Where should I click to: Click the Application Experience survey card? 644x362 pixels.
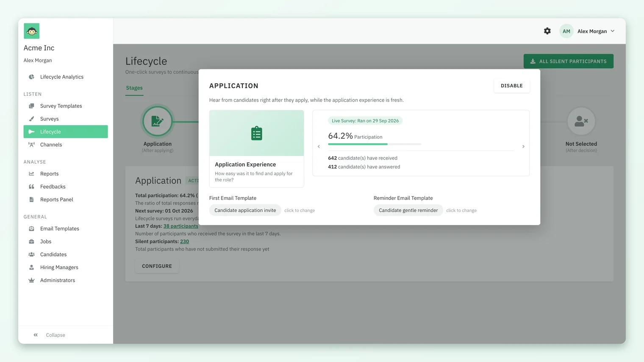[x=256, y=149]
